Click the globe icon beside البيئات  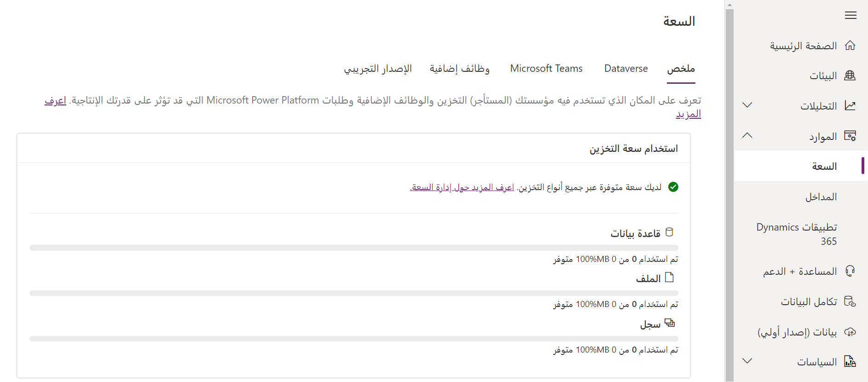pyautogui.click(x=850, y=75)
